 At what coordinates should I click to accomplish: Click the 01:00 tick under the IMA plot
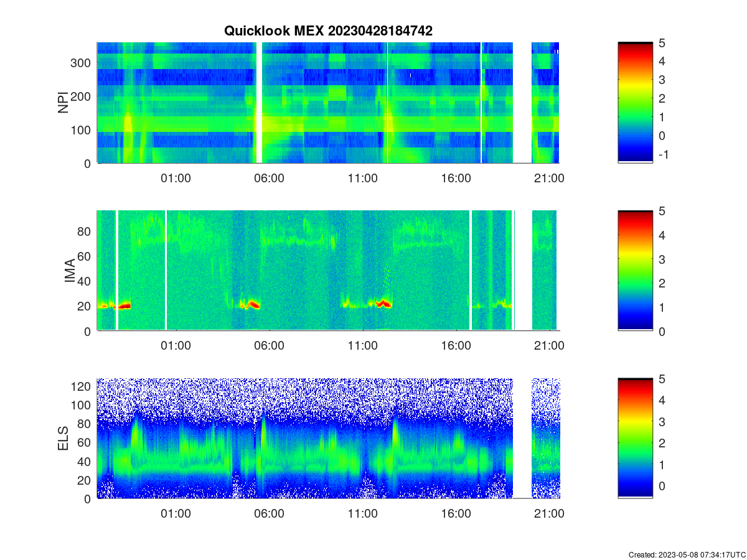point(176,346)
